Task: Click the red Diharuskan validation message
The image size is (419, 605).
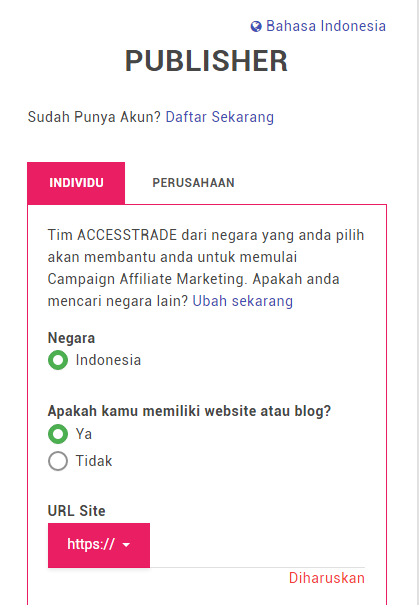Action: coord(327,578)
